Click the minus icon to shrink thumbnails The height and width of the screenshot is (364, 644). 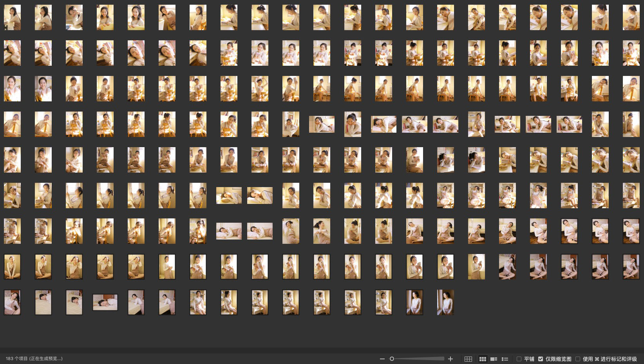click(x=382, y=359)
